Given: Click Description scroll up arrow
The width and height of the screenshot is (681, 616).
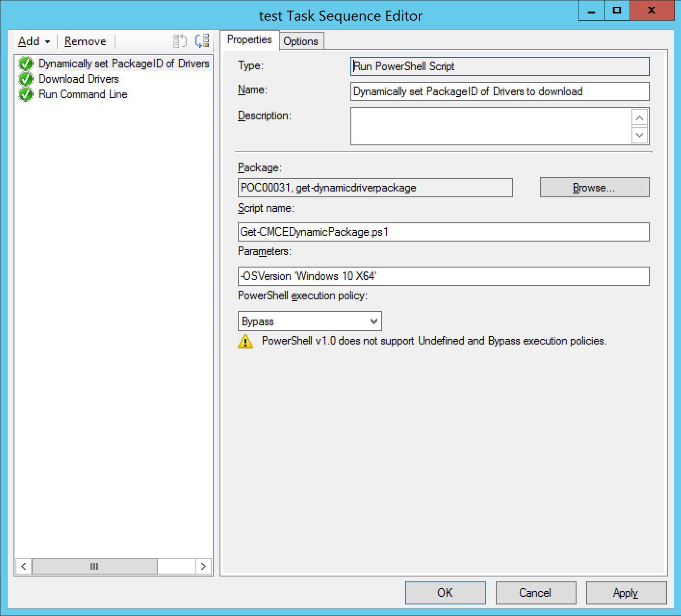Looking at the screenshot, I should click(x=640, y=118).
